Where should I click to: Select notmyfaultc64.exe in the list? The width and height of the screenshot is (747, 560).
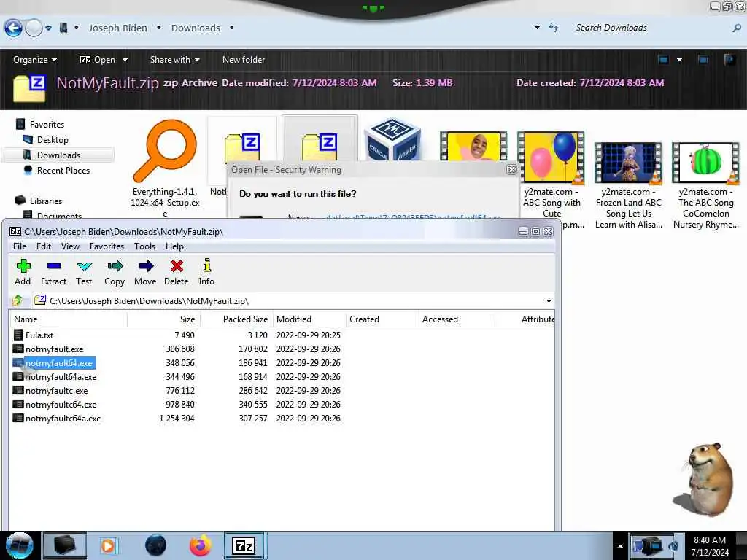pyautogui.click(x=61, y=404)
